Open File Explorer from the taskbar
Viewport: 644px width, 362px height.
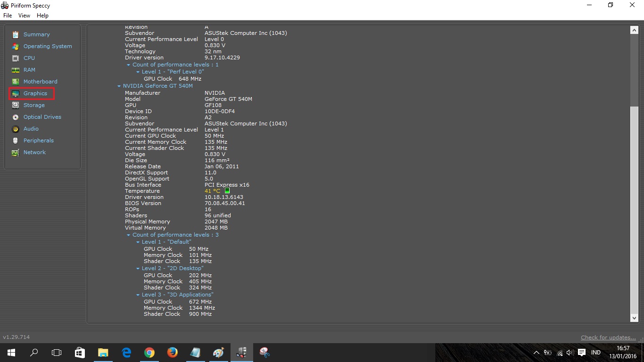(103, 353)
